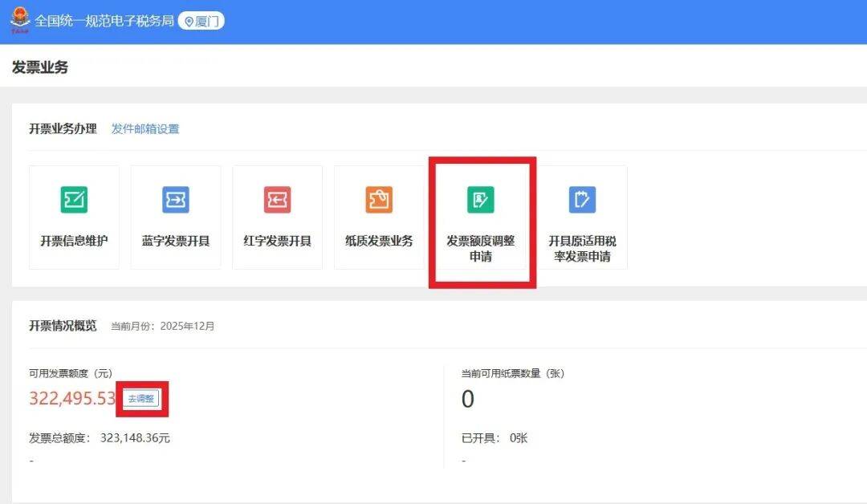Click the 当前月份 2025年12月 label
This screenshot has width=867, height=504.
click(x=163, y=327)
